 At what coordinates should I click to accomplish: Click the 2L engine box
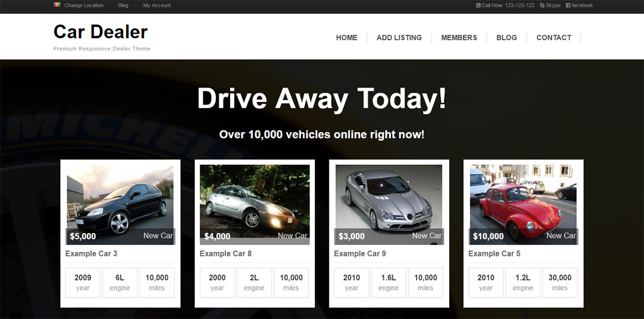tap(254, 282)
